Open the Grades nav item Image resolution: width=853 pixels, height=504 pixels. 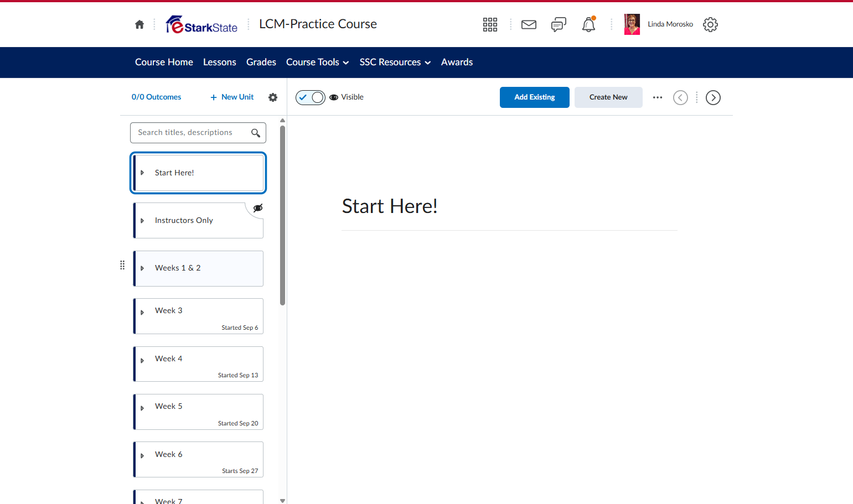tap(261, 63)
